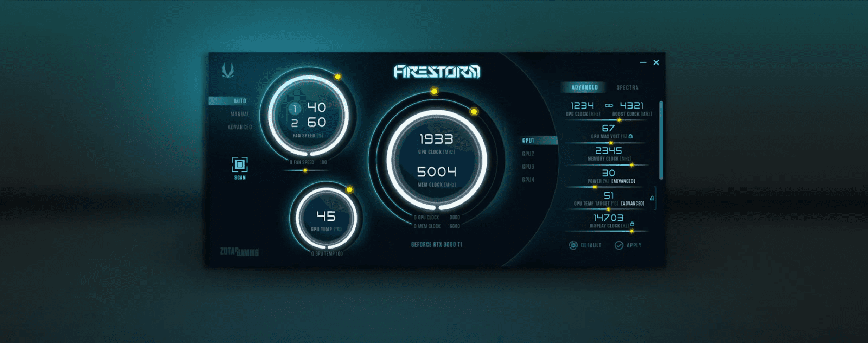Click the boost clock value 4321
This screenshot has height=343, width=868.
pos(631,105)
